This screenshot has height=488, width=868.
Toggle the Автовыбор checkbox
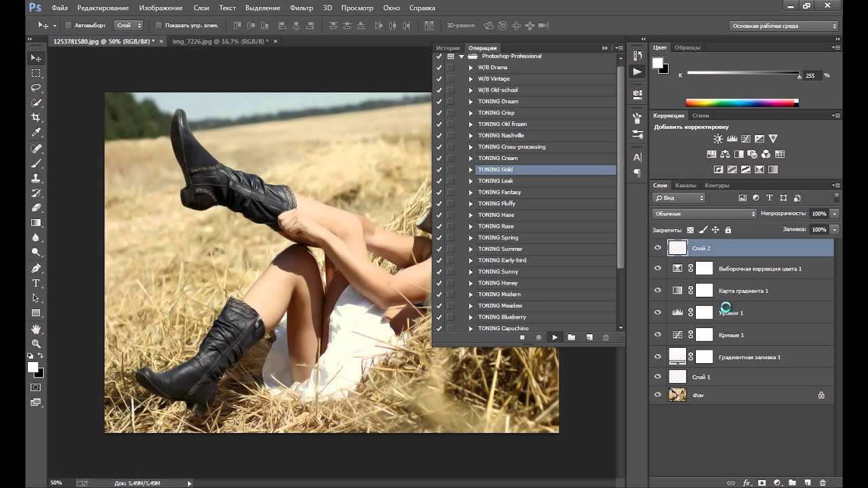tap(68, 26)
